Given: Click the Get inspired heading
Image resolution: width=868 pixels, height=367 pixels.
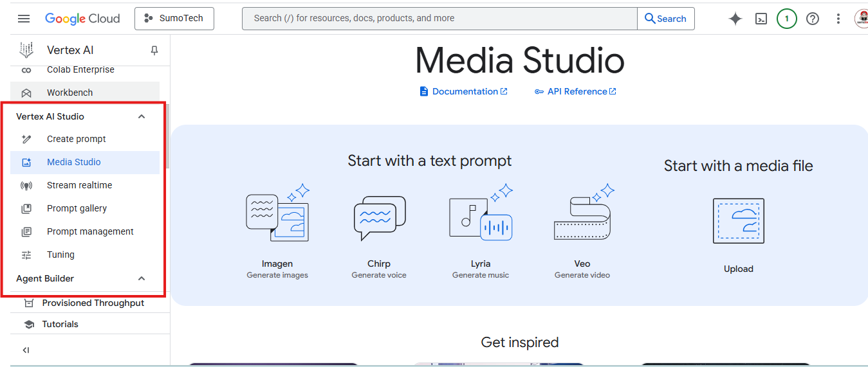Looking at the screenshot, I should (520, 342).
